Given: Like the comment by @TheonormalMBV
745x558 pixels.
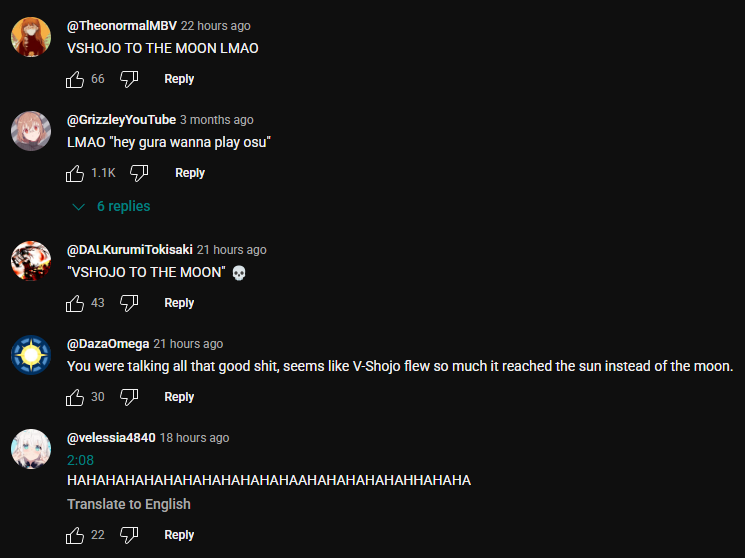Looking at the screenshot, I should tap(75, 79).
